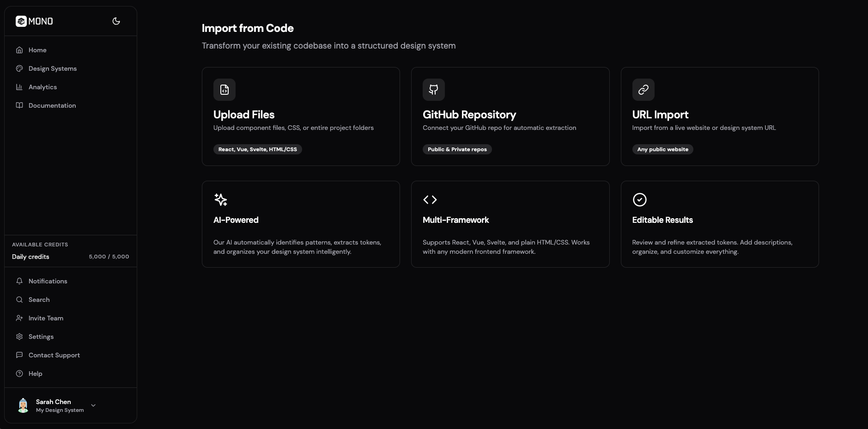Image resolution: width=868 pixels, height=429 pixels.
Task: Select the Upload Files import card
Action: tap(300, 116)
